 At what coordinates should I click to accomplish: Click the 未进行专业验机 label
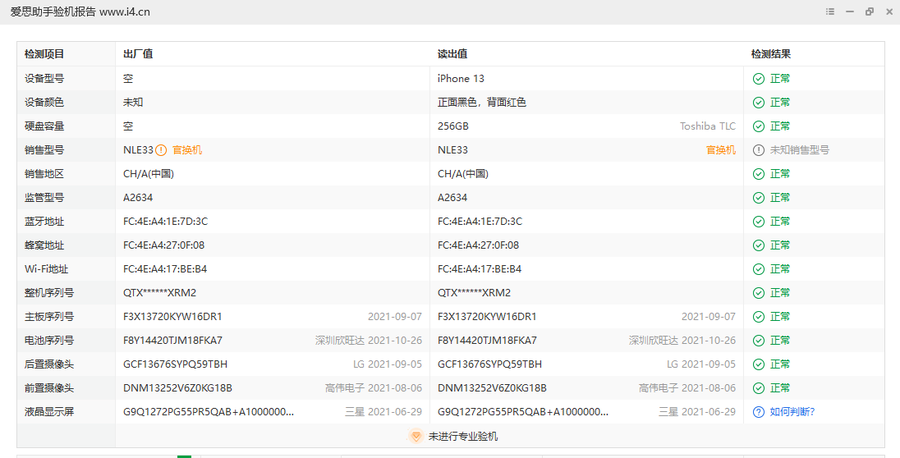click(x=463, y=437)
